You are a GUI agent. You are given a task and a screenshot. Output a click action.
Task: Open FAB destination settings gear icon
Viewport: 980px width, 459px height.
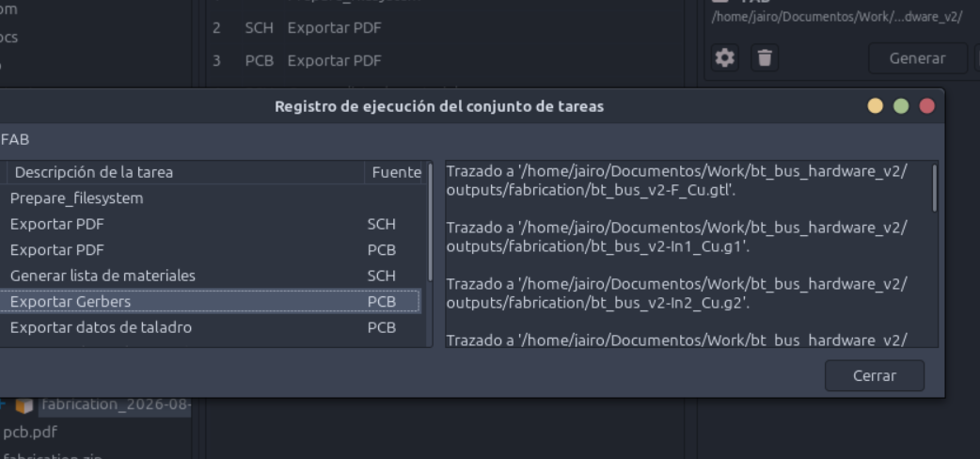pyautogui.click(x=725, y=58)
